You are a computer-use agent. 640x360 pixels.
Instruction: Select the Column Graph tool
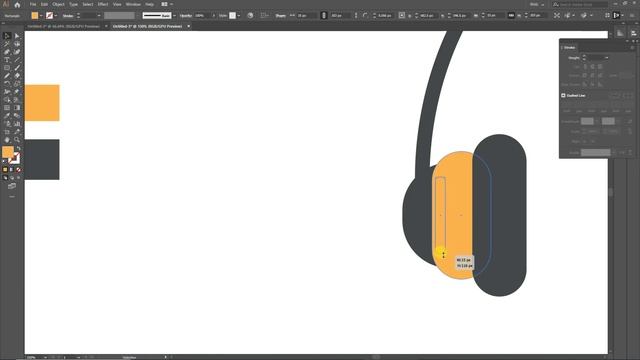(x=17, y=124)
